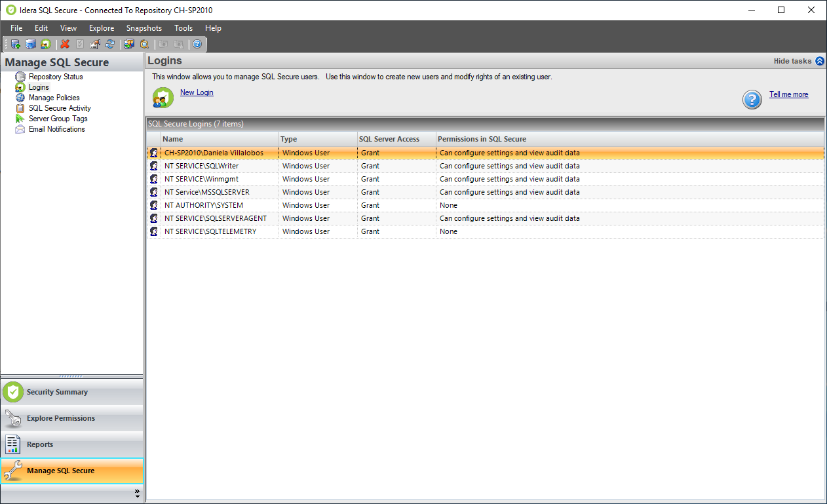
Task: Open Email Notifications in the tree
Action: [x=57, y=129]
